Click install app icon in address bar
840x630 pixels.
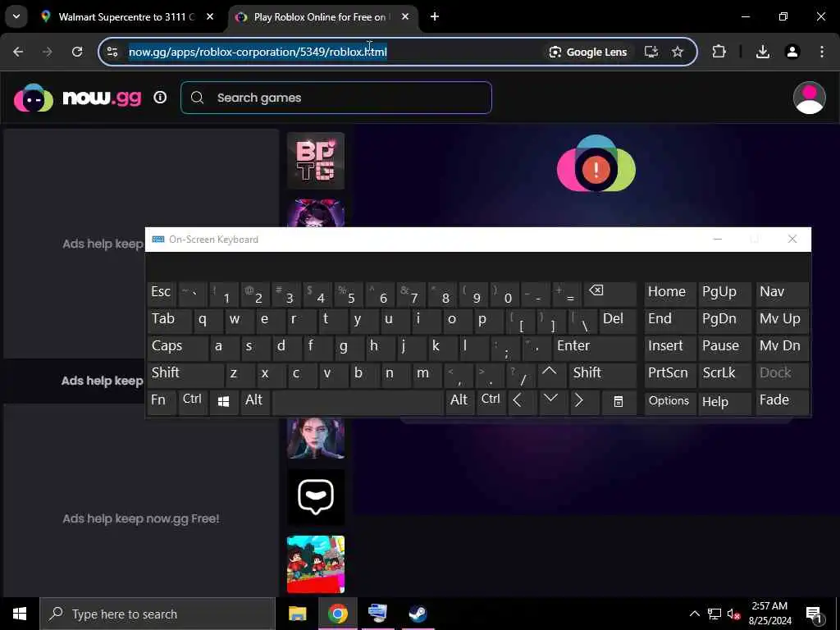pyautogui.click(x=651, y=52)
